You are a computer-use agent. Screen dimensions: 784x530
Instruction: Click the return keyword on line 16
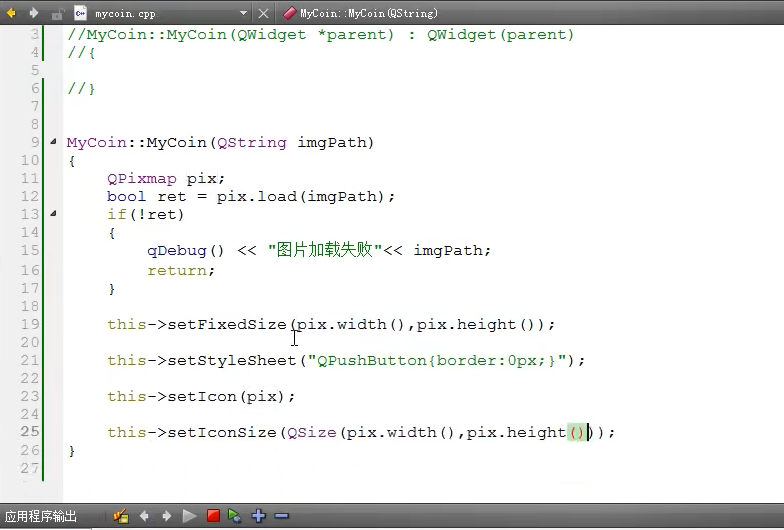(176, 270)
